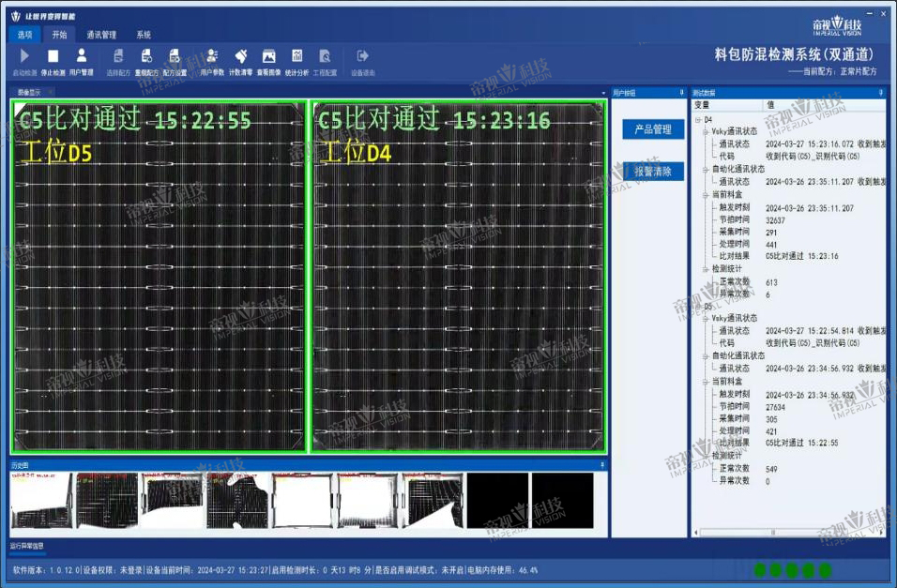Open the 系统 ribbon tab
Screen dimensions: 897x588
pos(144,35)
